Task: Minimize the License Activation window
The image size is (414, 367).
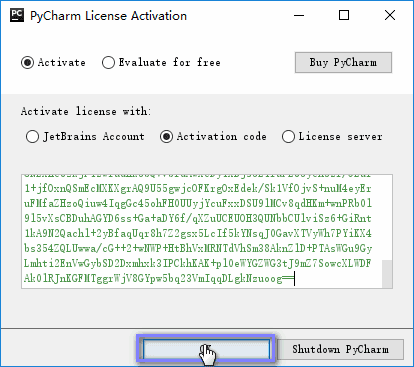Action: tap(299, 15)
